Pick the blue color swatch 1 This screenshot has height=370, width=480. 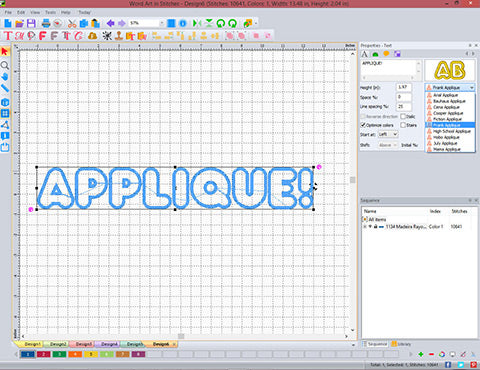(27, 354)
